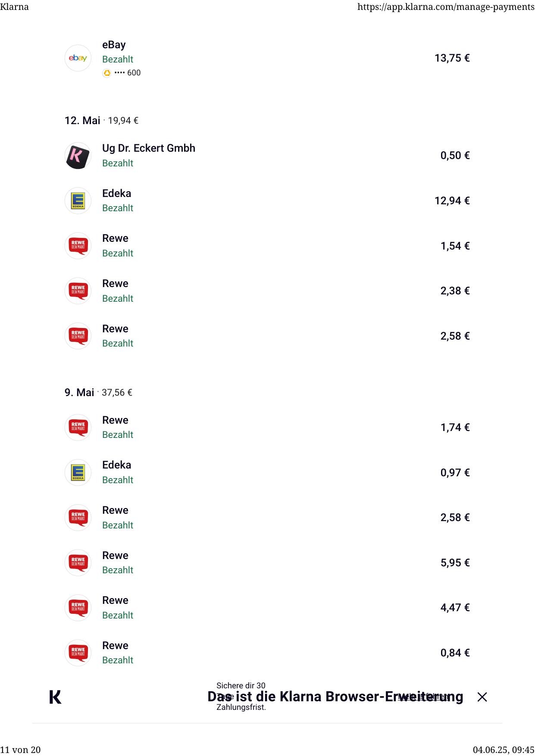Click the bank card icon before •••• 600
This screenshot has height=756, width=535.
coord(107,73)
